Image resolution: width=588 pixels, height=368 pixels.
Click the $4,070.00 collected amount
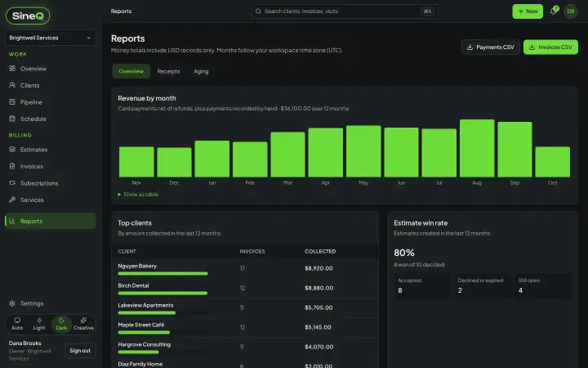click(318, 347)
